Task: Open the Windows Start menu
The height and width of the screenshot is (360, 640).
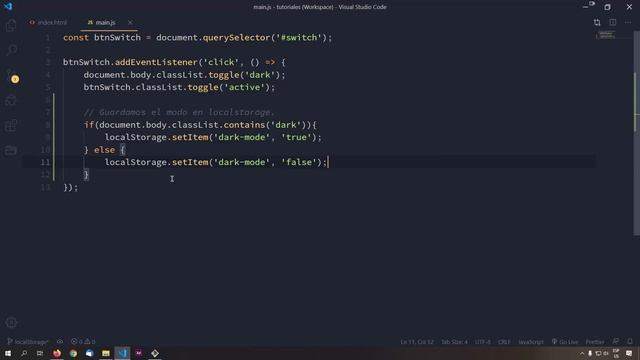Action: pos(8,353)
